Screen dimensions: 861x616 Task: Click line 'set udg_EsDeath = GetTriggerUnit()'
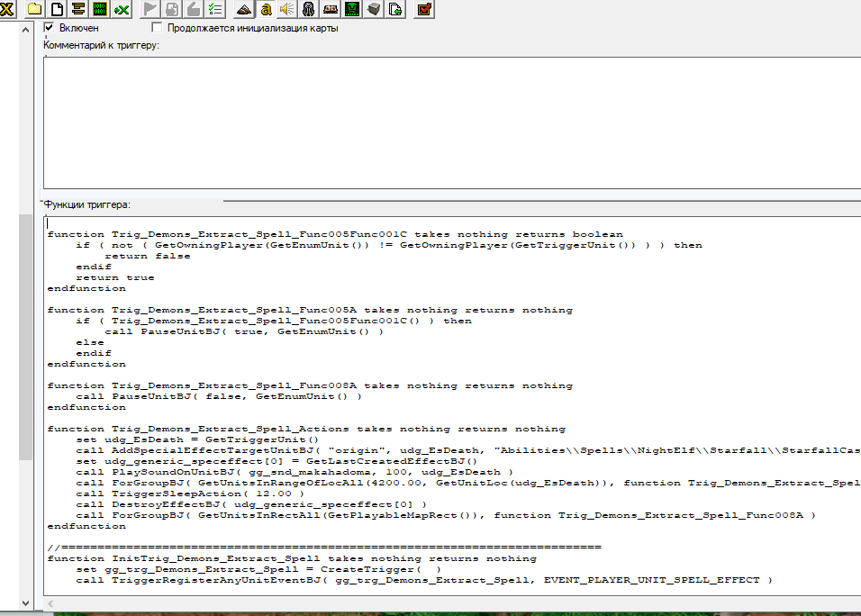[x=197, y=439]
